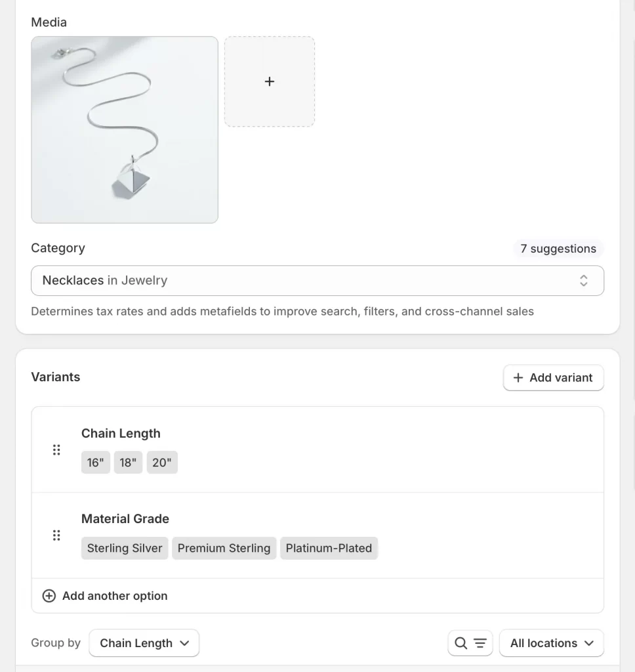Click the drag handle next to Material Grade

(x=56, y=535)
